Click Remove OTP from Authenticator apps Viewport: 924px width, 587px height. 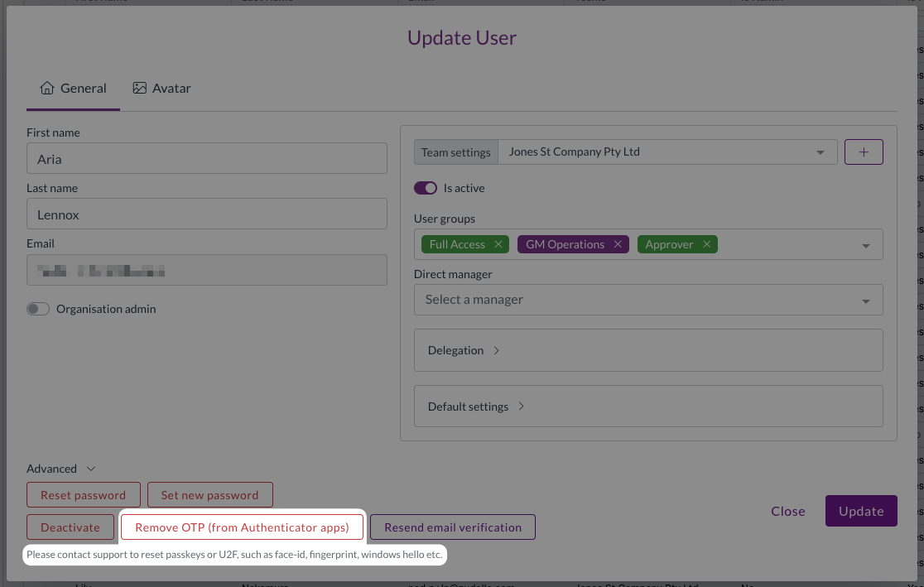[242, 527]
